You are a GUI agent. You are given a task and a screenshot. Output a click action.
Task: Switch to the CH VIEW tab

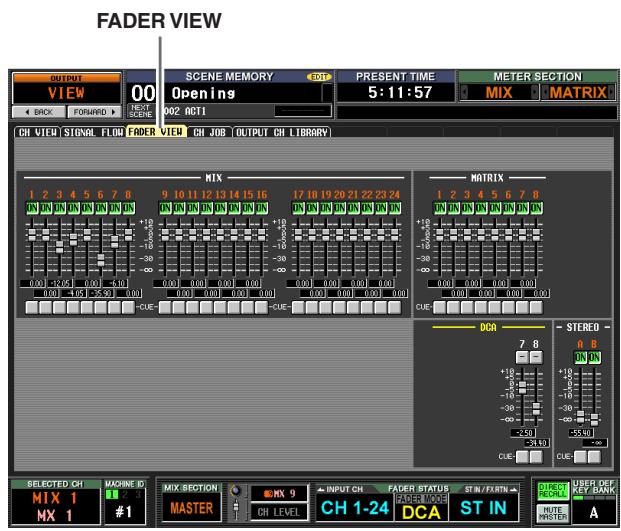(37, 132)
